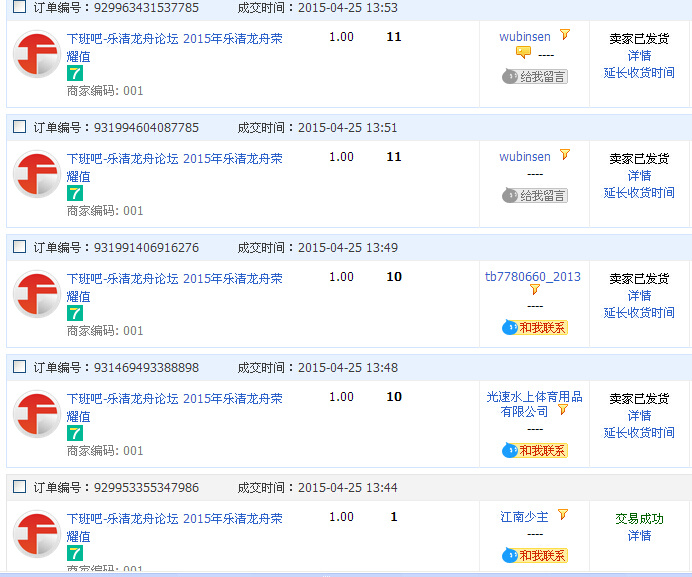Open buyer 光速水上体育用品有限公司 profile
Viewport: 692px width, 577px height.
534,404
